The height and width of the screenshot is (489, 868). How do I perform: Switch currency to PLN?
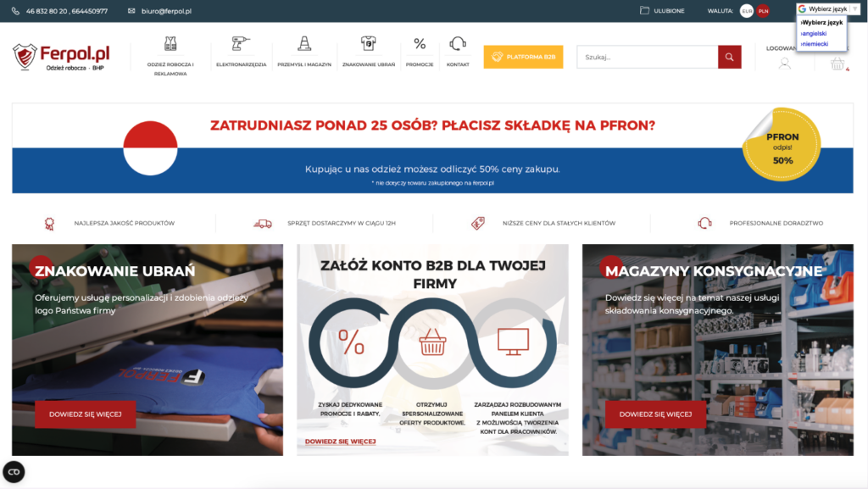point(763,11)
